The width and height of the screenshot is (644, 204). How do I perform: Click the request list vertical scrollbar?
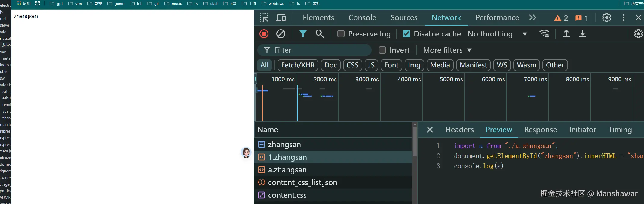tap(415, 142)
